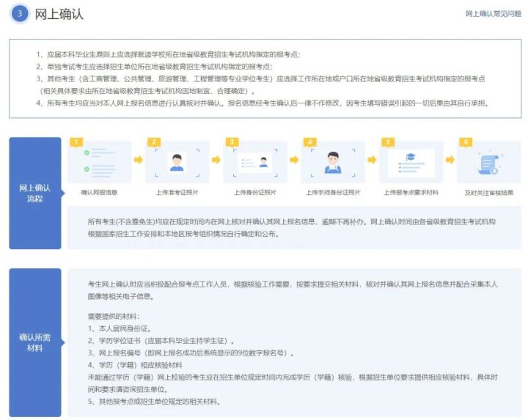
Task: Click the 网上确认 section heading
Action: pyautogui.click(x=59, y=14)
